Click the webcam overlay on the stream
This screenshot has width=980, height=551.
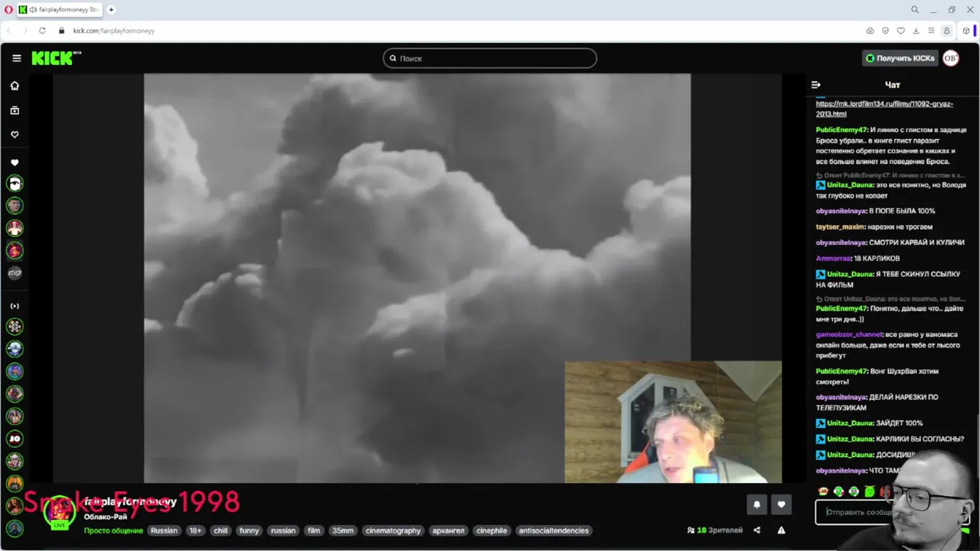coord(673,422)
